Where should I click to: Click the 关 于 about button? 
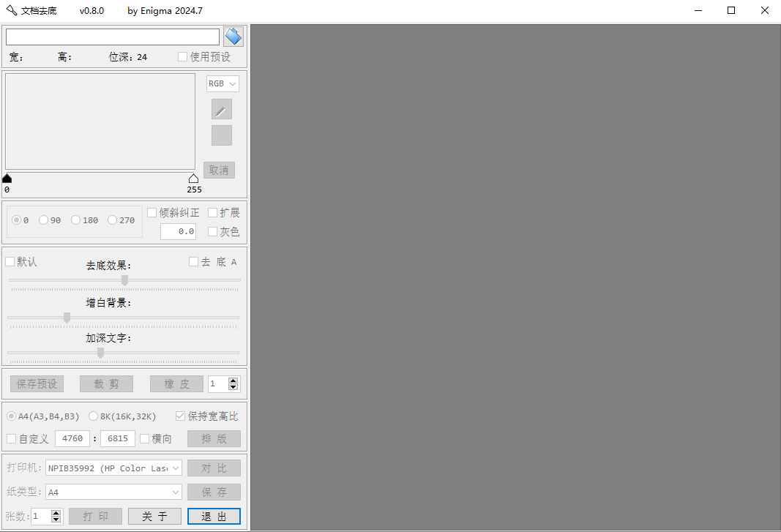tap(155, 517)
